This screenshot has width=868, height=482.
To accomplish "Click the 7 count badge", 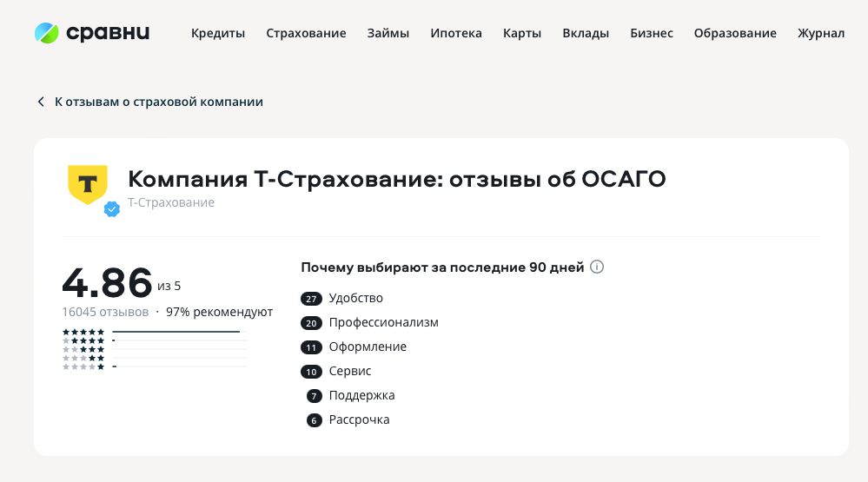I will (314, 396).
